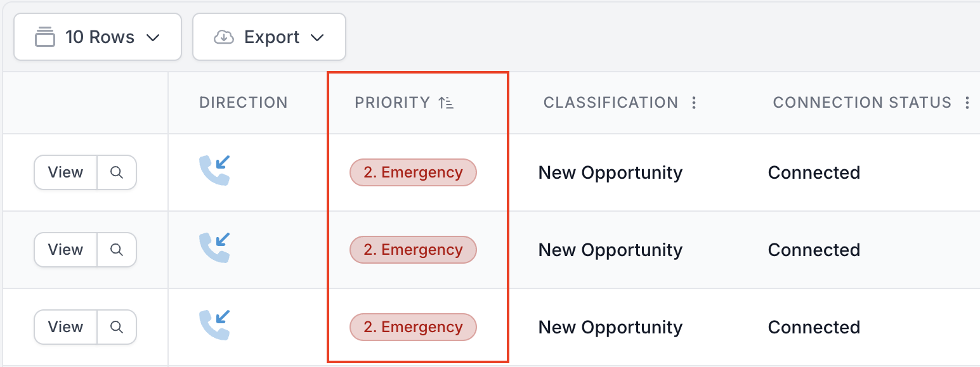Screen dimensions: 980x367
Task: Click the cloud download icon on Export
Action: point(223,37)
